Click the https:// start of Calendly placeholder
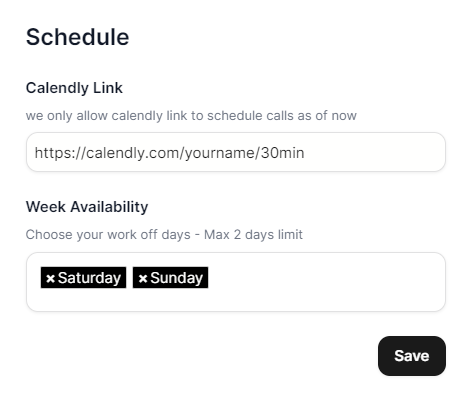The width and height of the screenshot is (474, 402). coord(60,153)
